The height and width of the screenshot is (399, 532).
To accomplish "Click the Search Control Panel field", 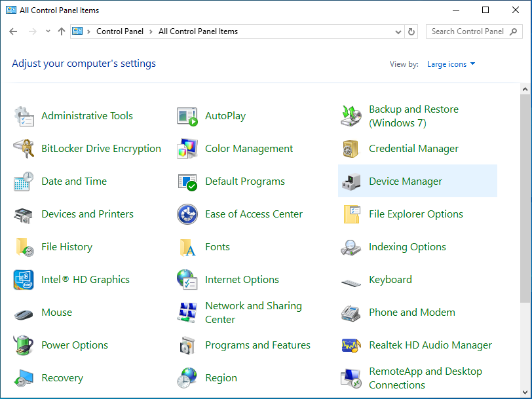I will click(x=467, y=31).
